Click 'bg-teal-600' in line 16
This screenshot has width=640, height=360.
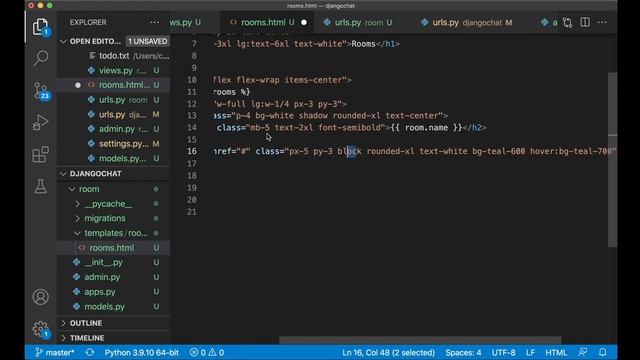[498, 151]
